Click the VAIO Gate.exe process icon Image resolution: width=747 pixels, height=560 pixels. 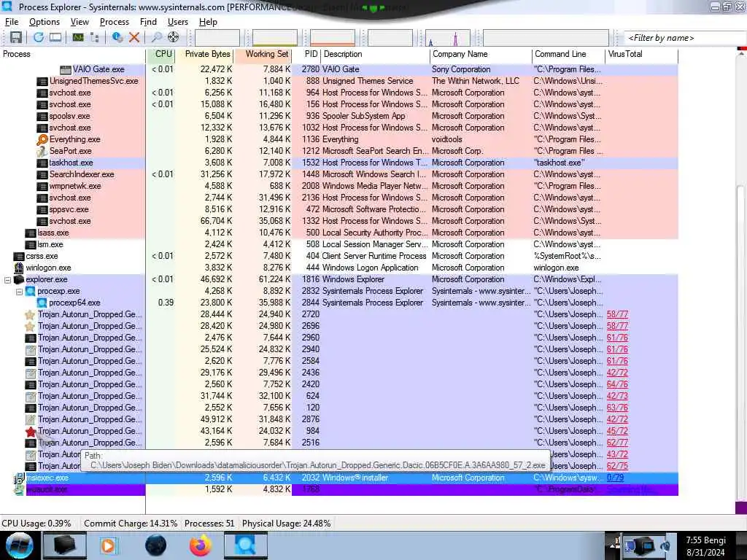tap(66, 69)
